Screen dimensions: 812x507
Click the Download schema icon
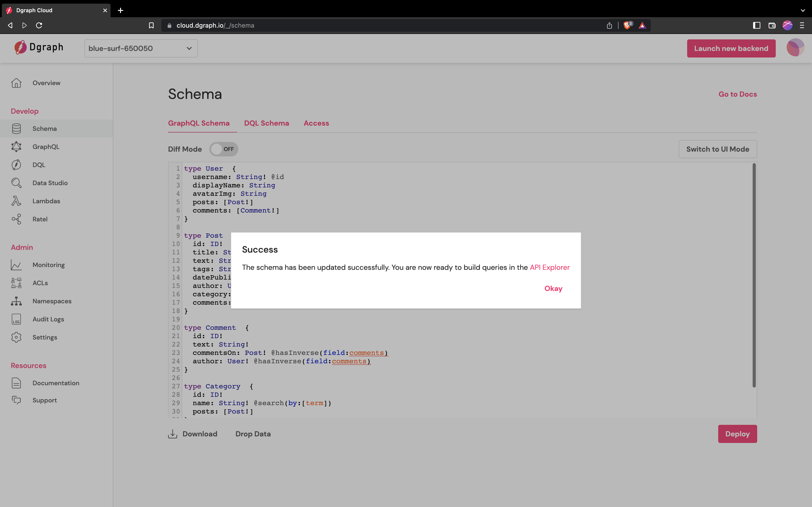tap(172, 434)
